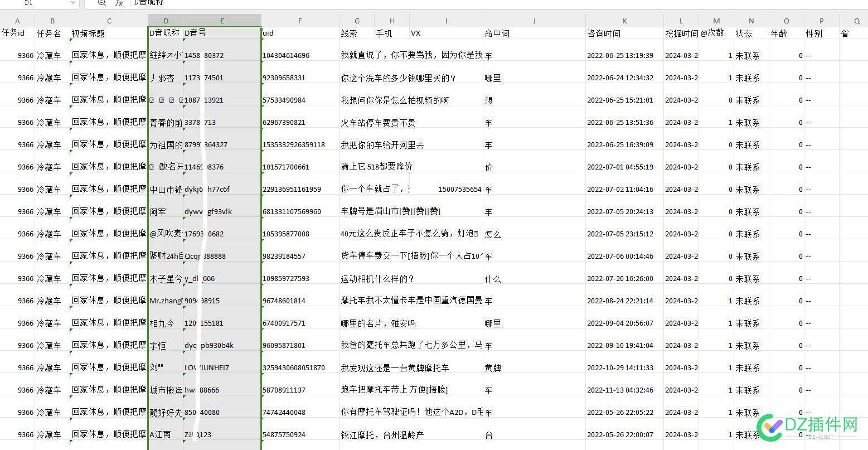
Task: Select the nickname cell 相九今
Action: click(x=166, y=317)
